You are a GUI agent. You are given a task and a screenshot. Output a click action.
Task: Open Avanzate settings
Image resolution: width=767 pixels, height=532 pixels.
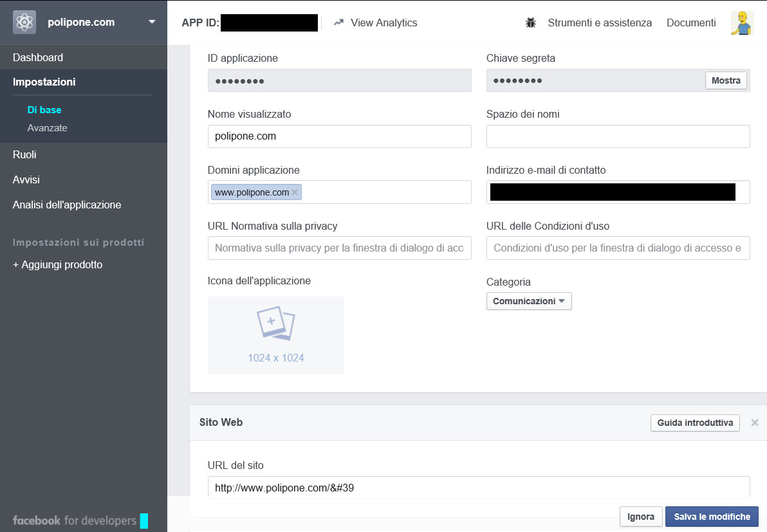point(47,127)
